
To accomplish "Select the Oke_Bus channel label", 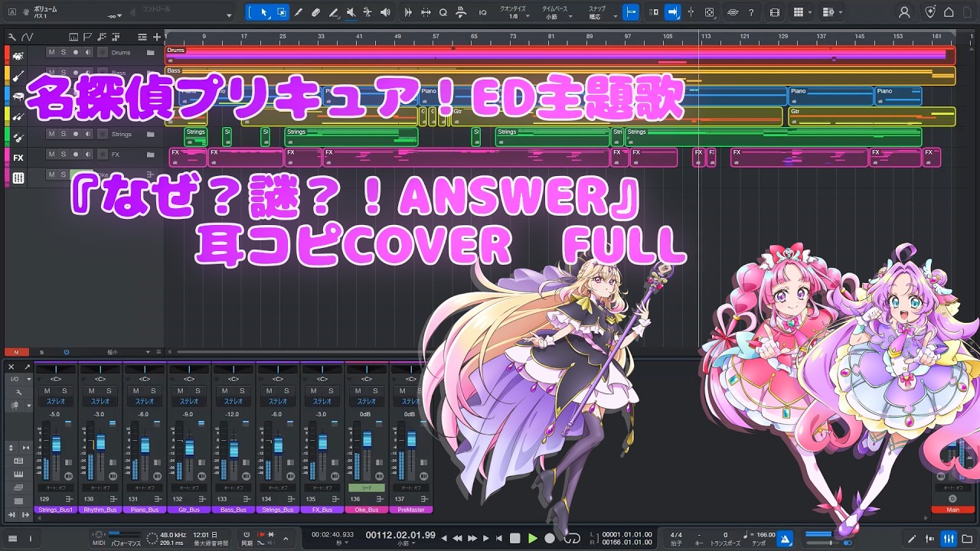I will point(366,510).
